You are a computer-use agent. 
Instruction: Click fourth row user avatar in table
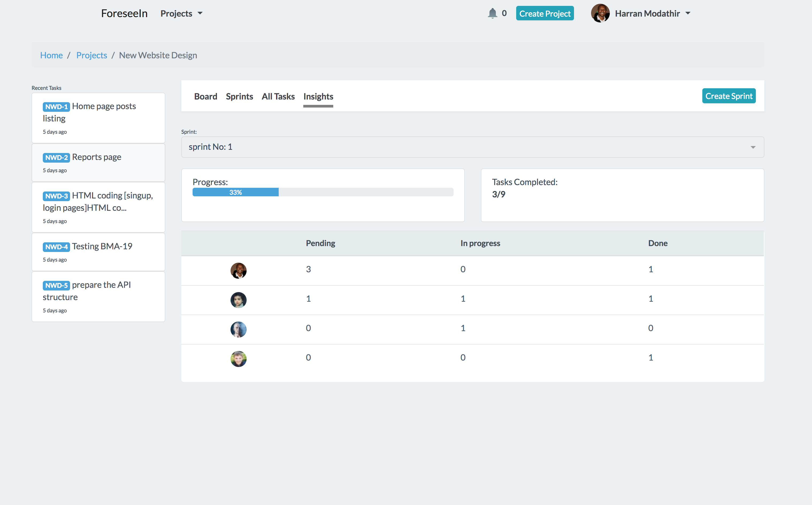coord(238,358)
